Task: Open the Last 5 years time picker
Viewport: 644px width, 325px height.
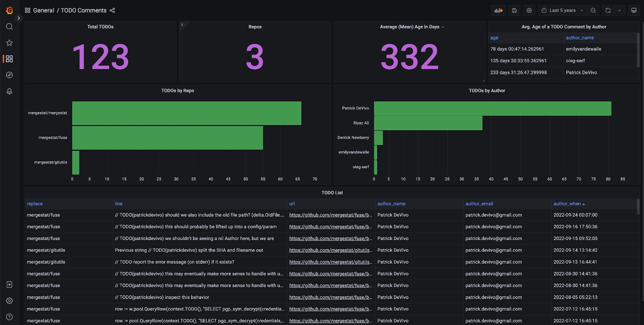Action: 562,10
